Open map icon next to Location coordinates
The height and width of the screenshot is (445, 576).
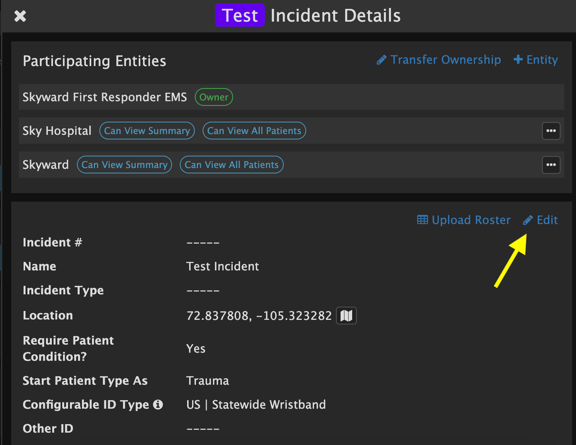(x=346, y=315)
